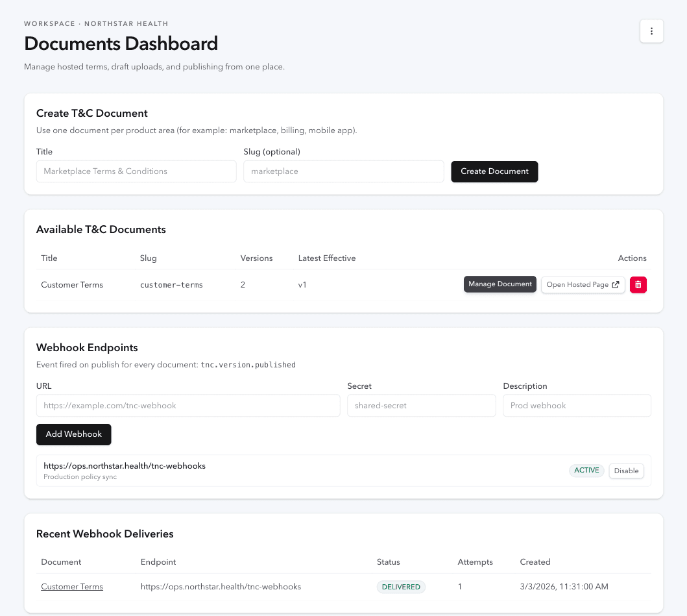687x616 pixels.
Task: Click the ACTIVE badge on the webhook endpoint
Action: tap(586, 470)
